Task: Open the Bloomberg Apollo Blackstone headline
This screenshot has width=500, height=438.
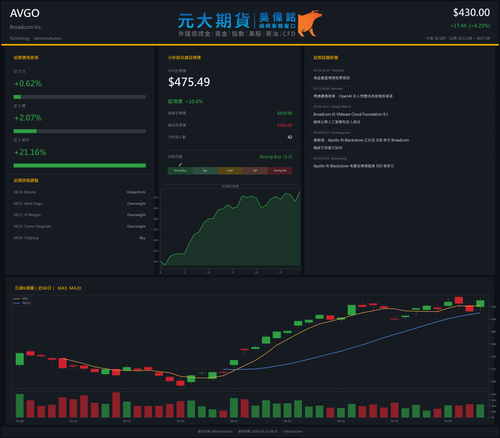Action: click(353, 166)
